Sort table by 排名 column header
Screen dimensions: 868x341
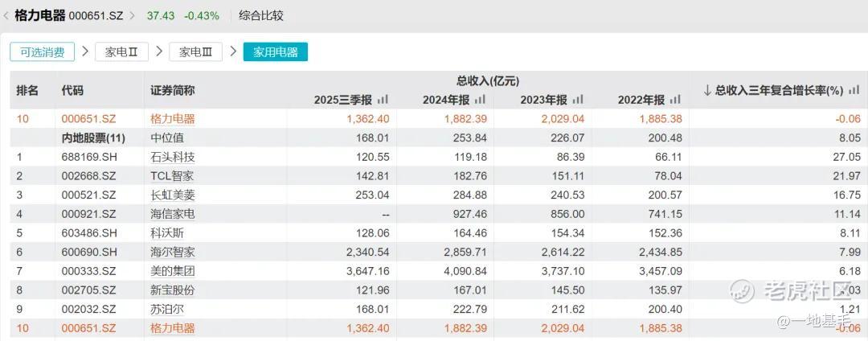point(27,91)
